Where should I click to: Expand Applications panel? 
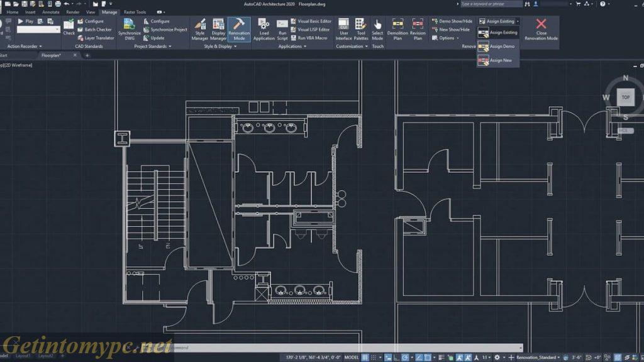coord(292,47)
